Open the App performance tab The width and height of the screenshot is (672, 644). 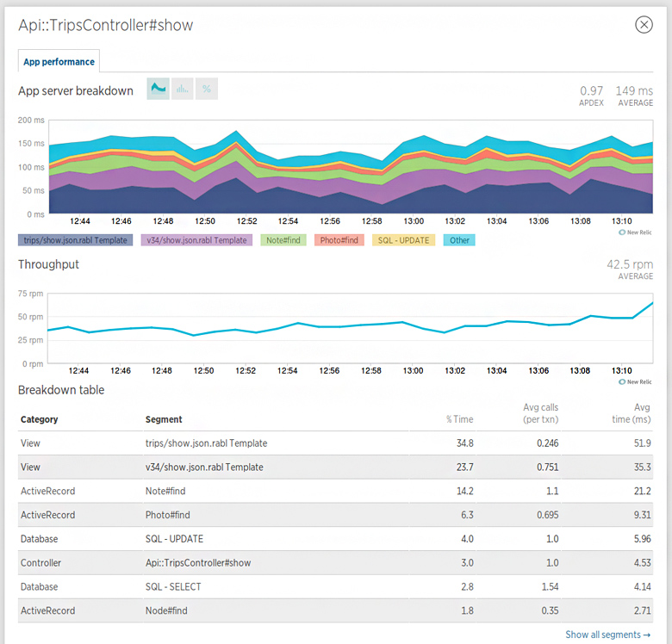tap(59, 62)
